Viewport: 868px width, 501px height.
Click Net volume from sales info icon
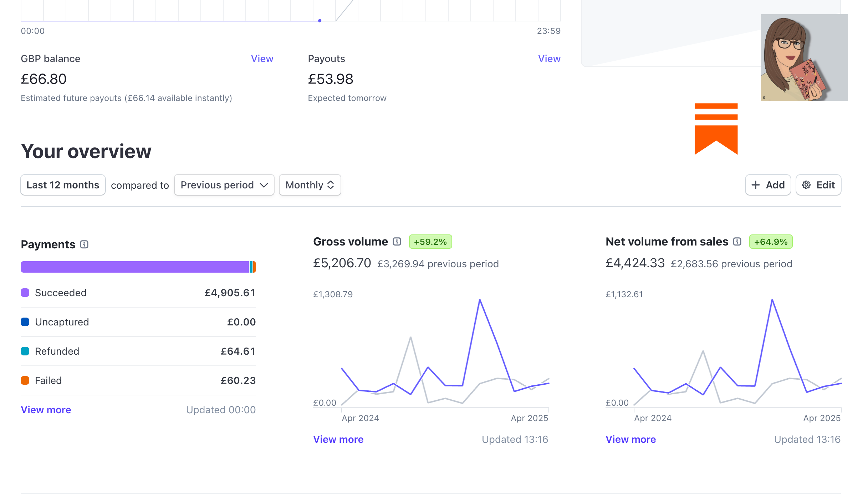737,242
